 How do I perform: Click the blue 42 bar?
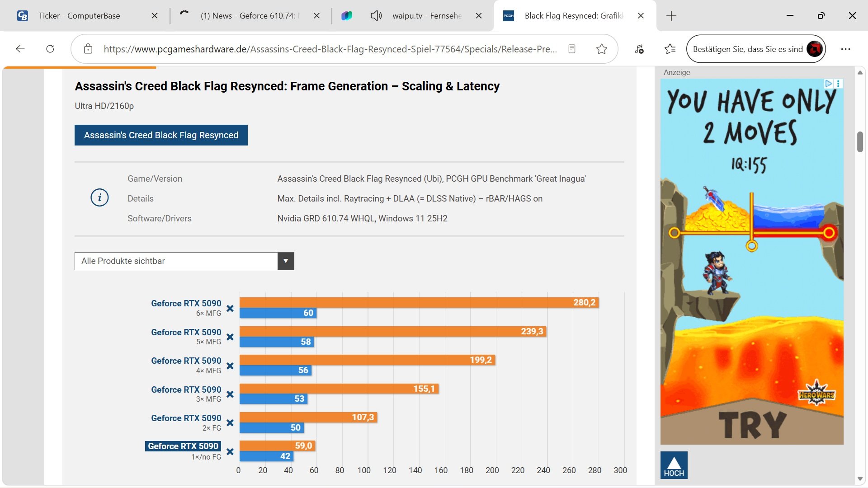click(266, 456)
